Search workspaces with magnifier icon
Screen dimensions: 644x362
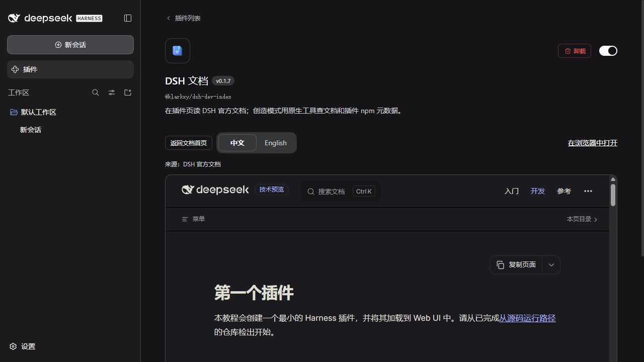click(x=96, y=93)
